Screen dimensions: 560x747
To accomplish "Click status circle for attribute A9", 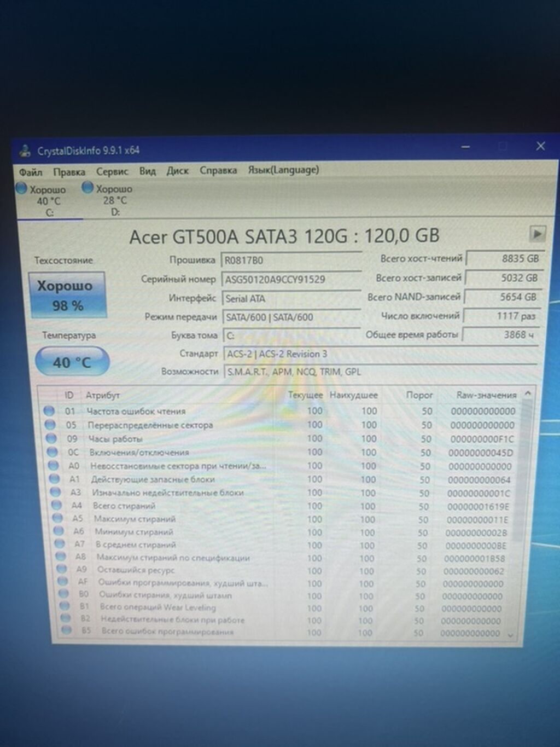I will pos(62,569).
